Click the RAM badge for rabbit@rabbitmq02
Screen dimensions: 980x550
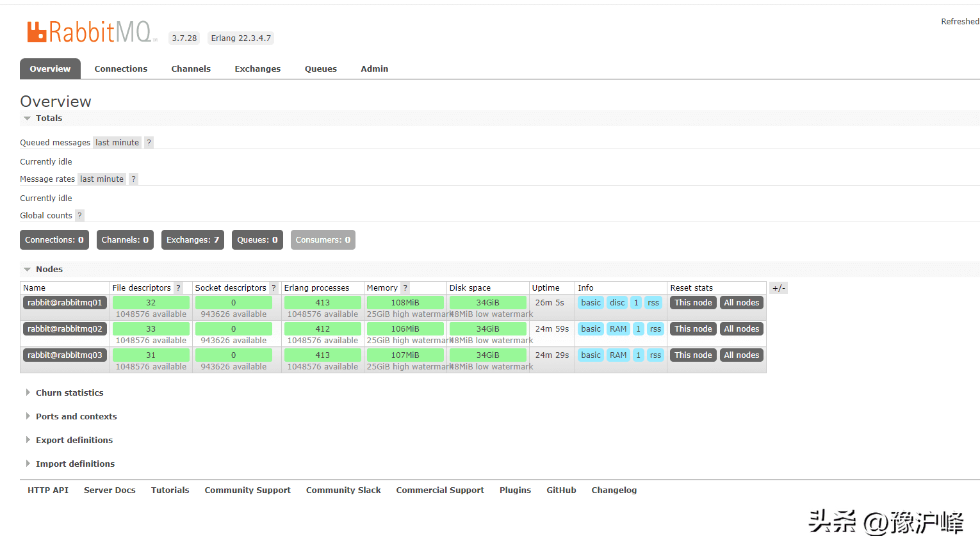coord(618,328)
